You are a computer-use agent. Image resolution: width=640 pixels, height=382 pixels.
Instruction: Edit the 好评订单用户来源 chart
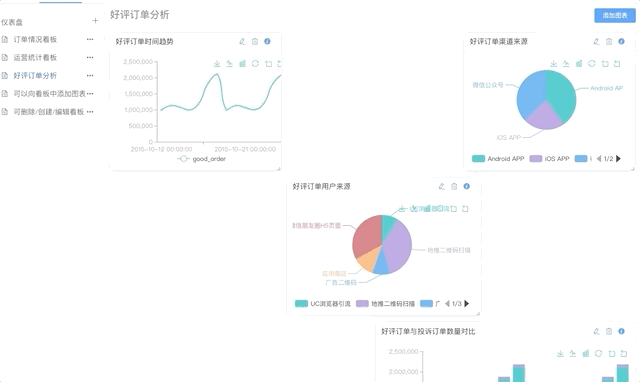point(441,187)
